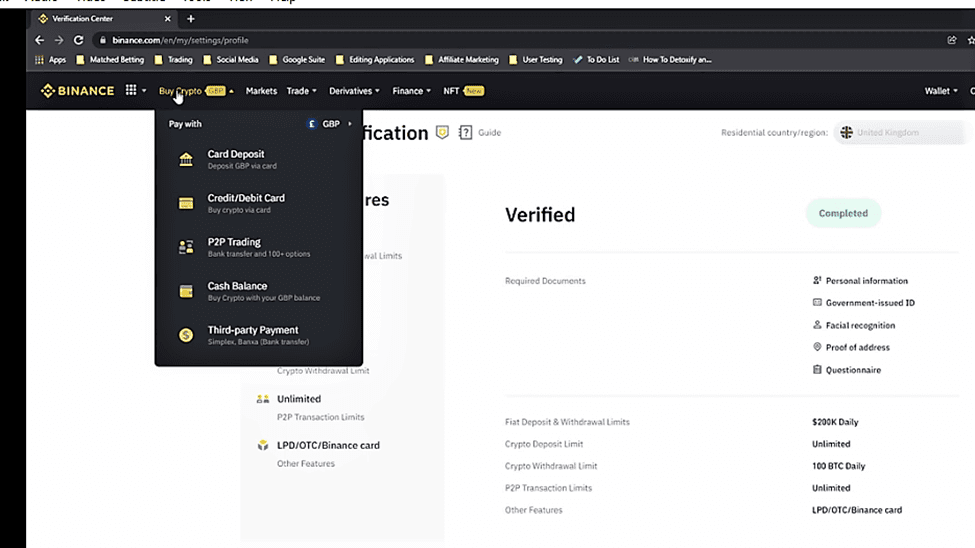975x548 pixels.
Task: Click the $200K Daily limit value
Action: (835, 422)
